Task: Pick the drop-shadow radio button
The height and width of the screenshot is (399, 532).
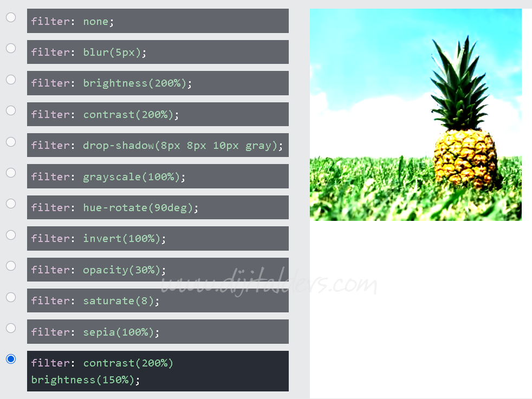Action: point(11,142)
